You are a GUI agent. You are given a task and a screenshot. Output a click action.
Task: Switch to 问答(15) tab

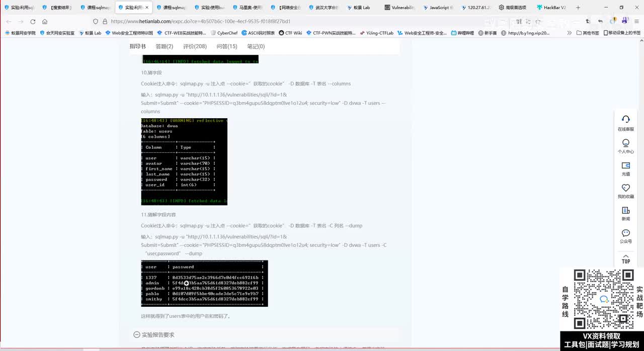(227, 46)
